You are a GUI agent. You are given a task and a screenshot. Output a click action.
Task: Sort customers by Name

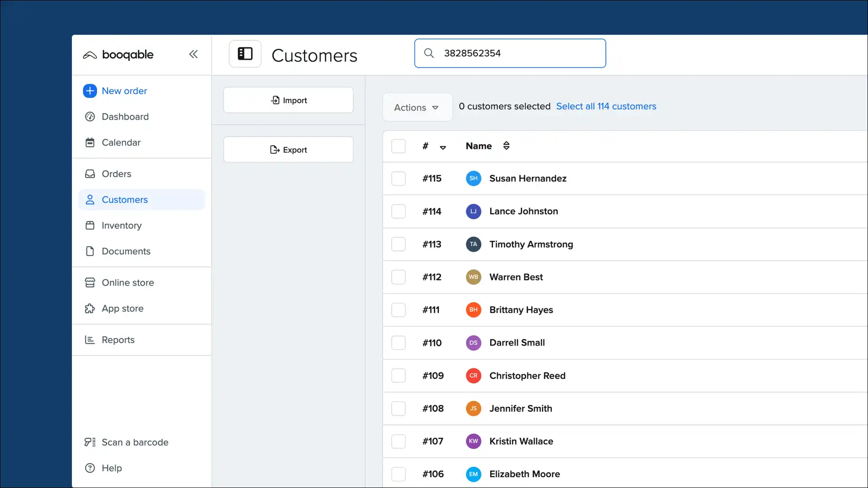[x=506, y=145]
